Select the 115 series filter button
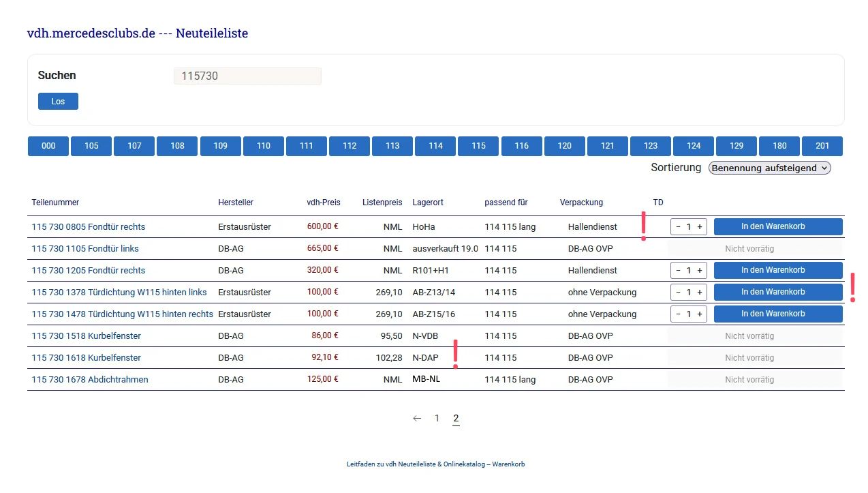 pos(478,146)
